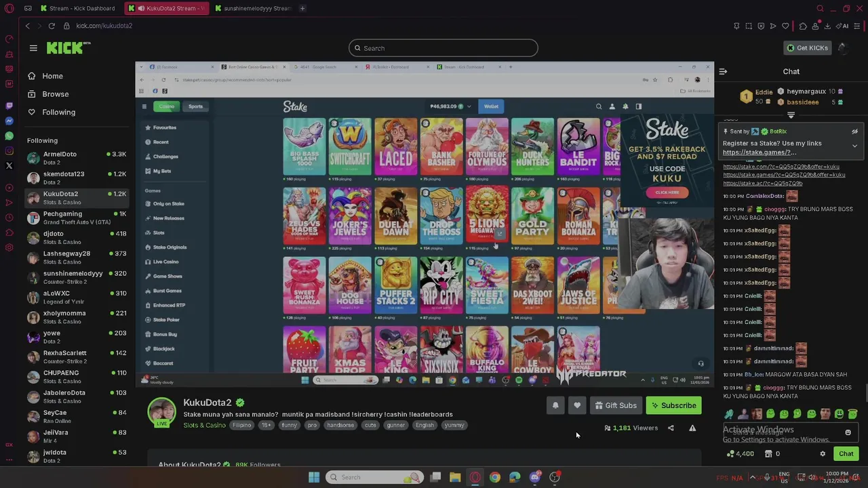
Task: Open Messenger in Opera sidebar
Action: coord(9,121)
